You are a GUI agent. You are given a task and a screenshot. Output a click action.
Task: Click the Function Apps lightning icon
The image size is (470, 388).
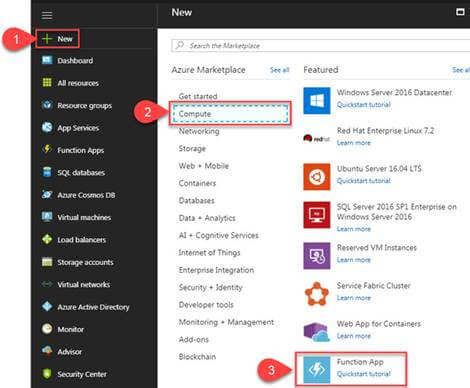47,149
